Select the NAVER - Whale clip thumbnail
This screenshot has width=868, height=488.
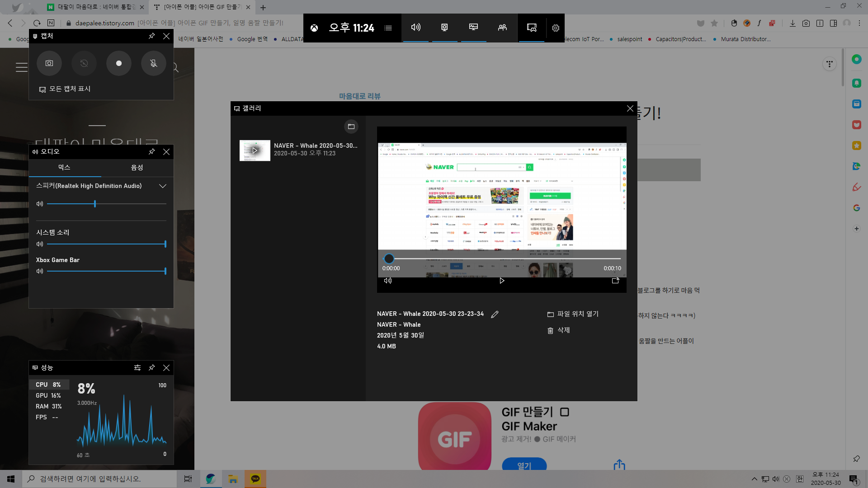click(x=255, y=150)
